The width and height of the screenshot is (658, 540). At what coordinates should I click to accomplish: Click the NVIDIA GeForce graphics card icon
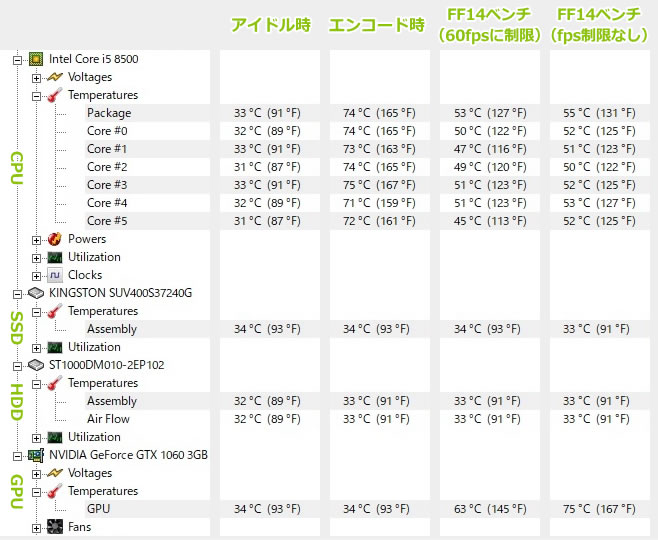pos(36,455)
